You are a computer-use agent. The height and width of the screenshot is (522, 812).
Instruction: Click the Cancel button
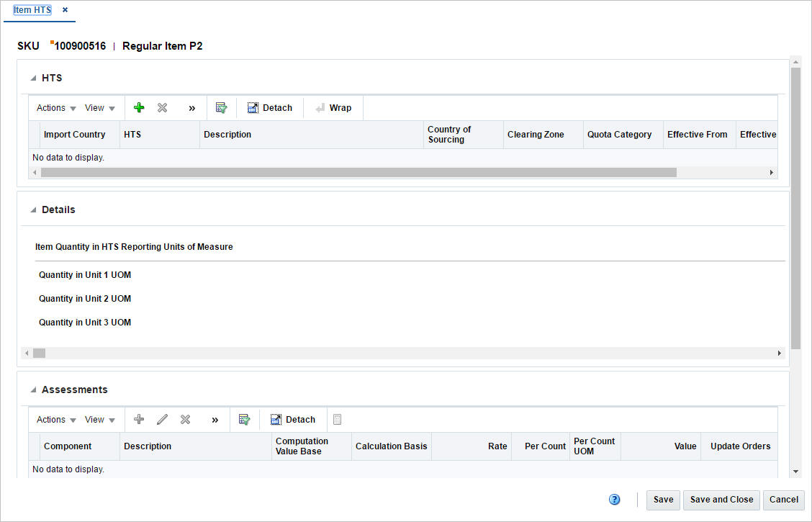click(x=783, y=500)
